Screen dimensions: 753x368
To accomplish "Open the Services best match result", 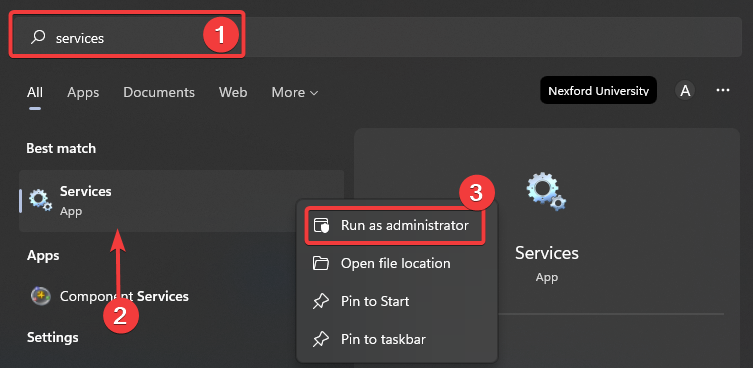I will click(x=182, y=201).
